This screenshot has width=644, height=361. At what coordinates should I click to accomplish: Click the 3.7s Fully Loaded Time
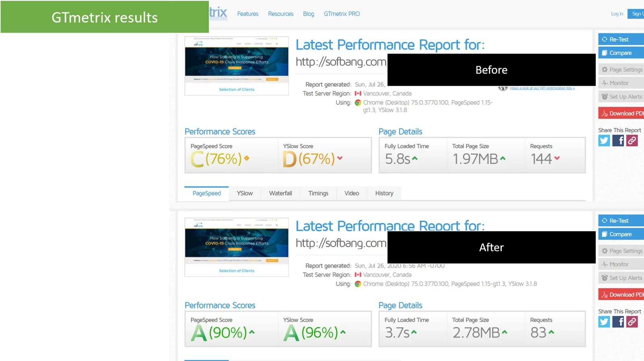(x=397, y=332)
